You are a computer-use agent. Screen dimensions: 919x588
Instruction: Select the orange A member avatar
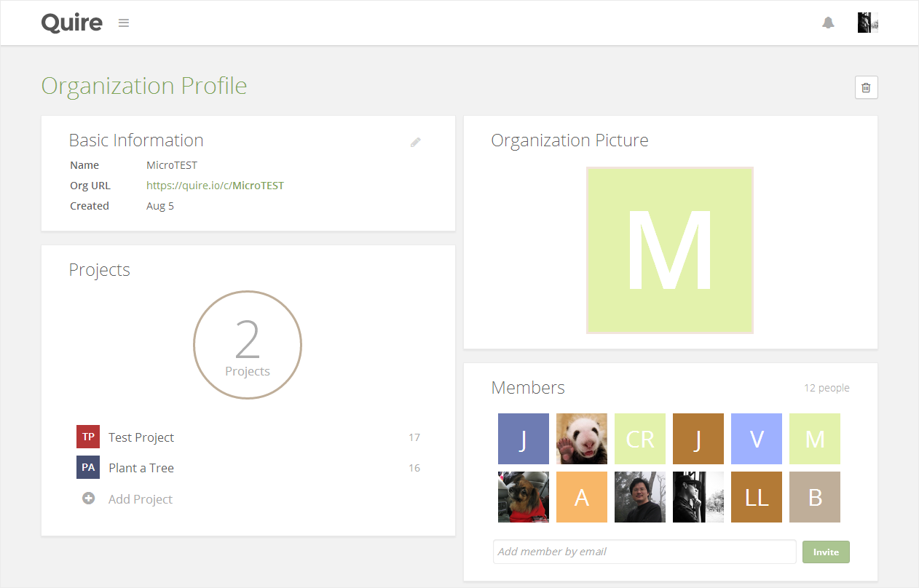click(582, 497)
